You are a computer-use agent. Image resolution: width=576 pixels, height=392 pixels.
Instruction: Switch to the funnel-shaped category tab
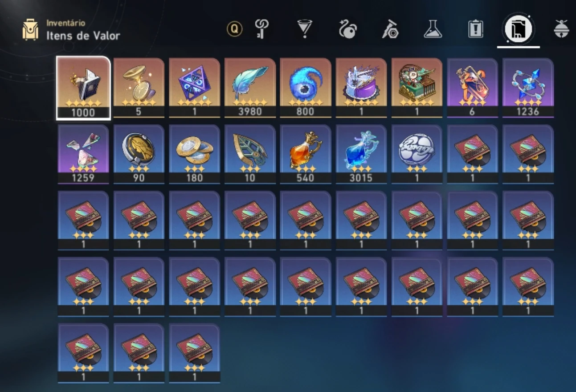pos(305,29)
